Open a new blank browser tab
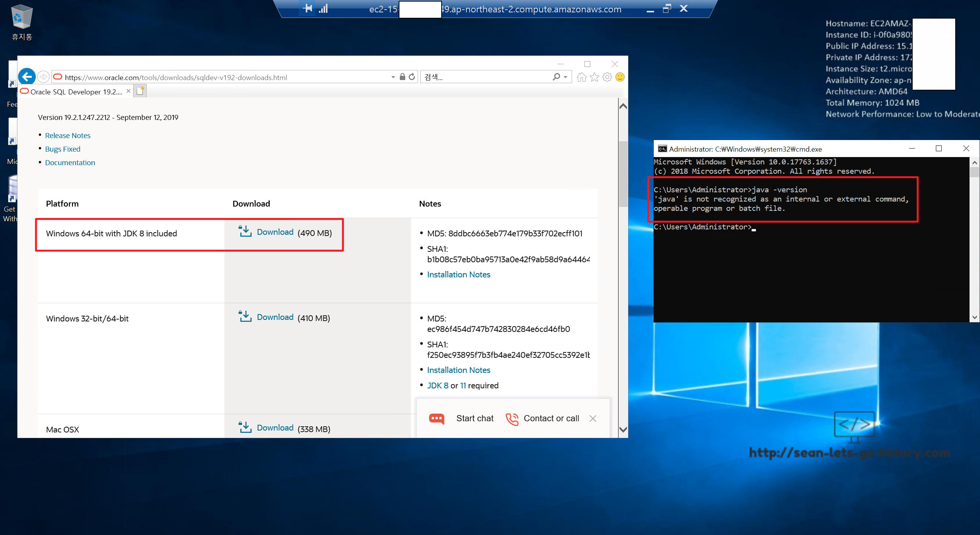The width and height of the screenshot is (980, 535). [140, 91]
